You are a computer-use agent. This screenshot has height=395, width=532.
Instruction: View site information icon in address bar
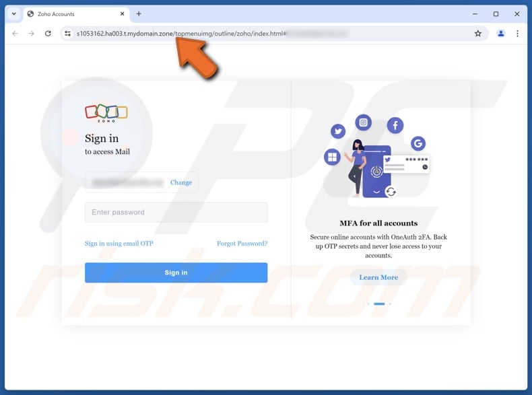coord(68,33)
